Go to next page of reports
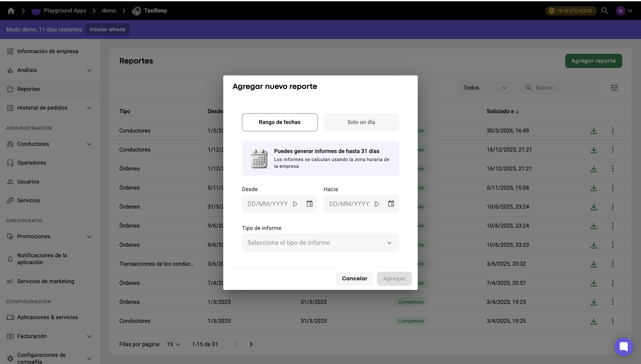Viewport: 641px width, 364px height. (251, 344)
